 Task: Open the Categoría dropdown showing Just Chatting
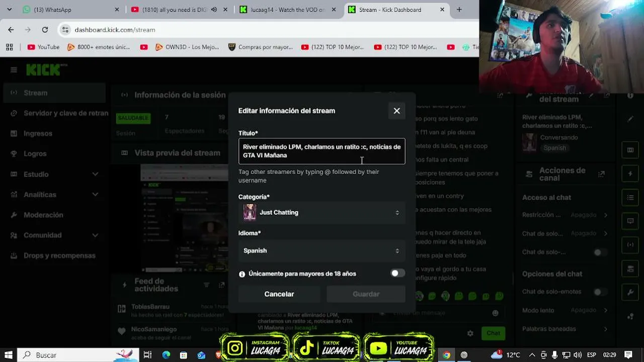[321, 212]
